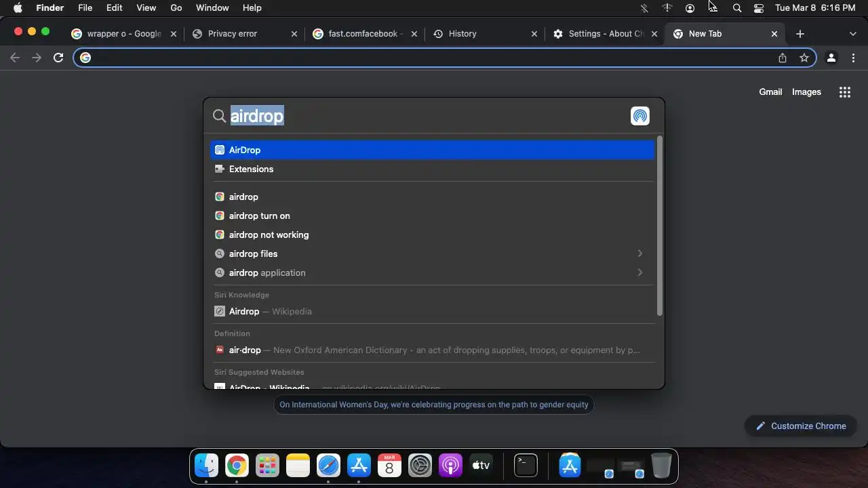This screenshot has width=868, height=488.
Task: Close the New Tab tab
Action: (774, 34)
